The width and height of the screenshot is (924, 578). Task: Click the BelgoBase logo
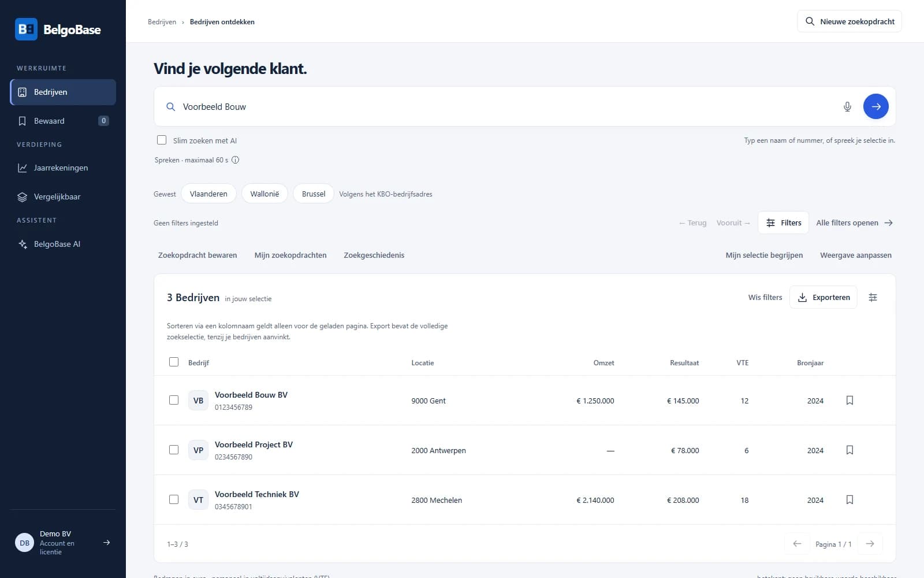pos(58,29)
